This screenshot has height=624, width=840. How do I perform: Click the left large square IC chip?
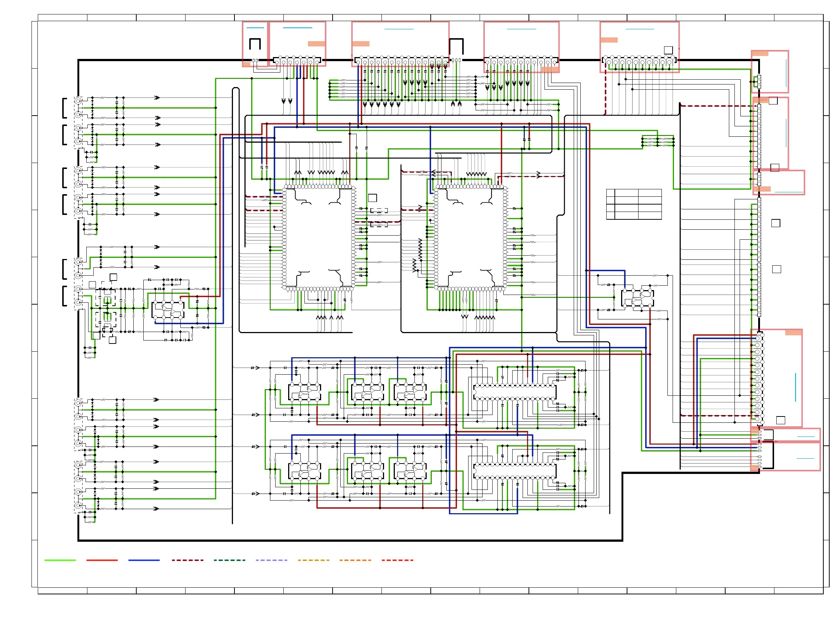[x=319, y=238]
